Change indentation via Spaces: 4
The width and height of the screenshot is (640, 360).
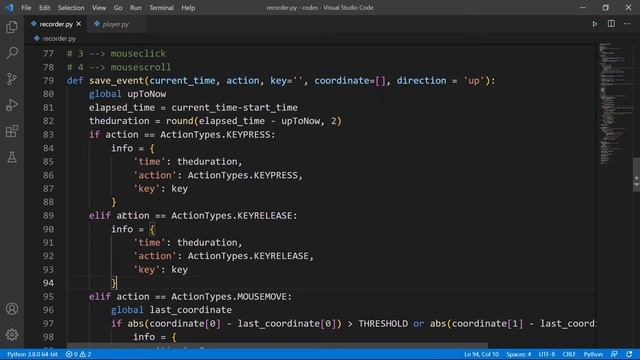pos(519,354)
